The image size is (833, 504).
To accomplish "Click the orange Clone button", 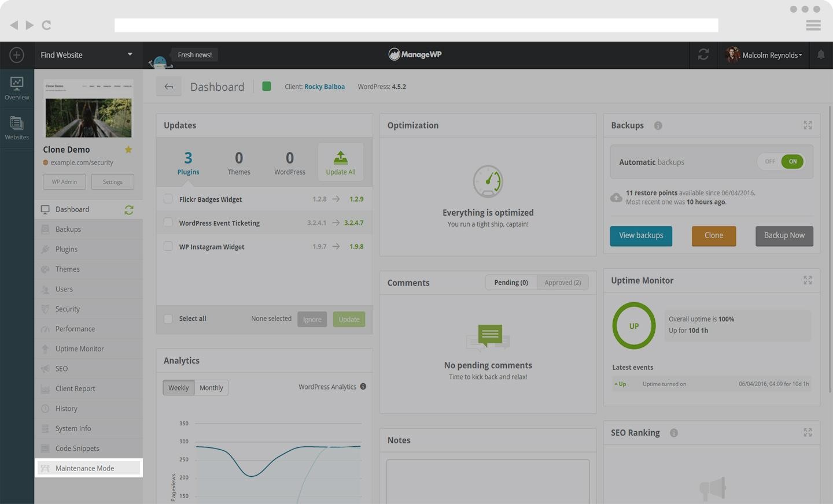I will pos(714,236).
